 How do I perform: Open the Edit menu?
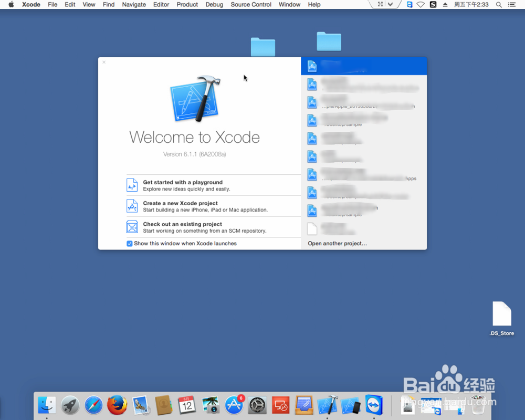[70, 4]
